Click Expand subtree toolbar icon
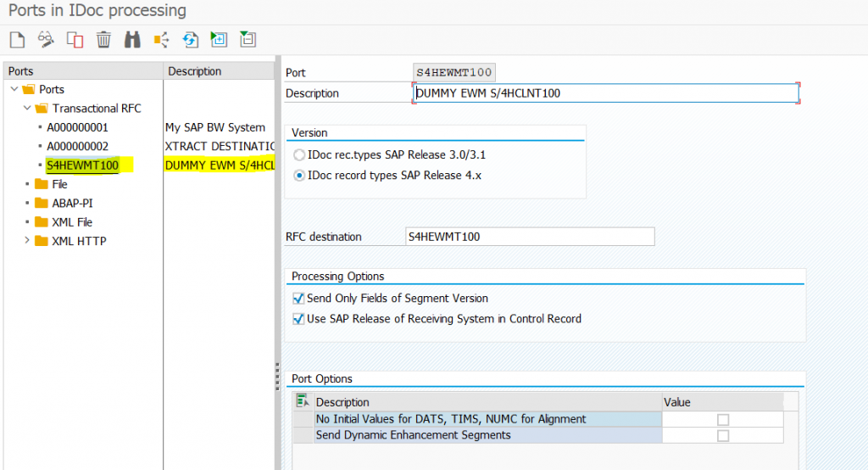Viewport: 868px width, 470px height. (x=219, y=39)
